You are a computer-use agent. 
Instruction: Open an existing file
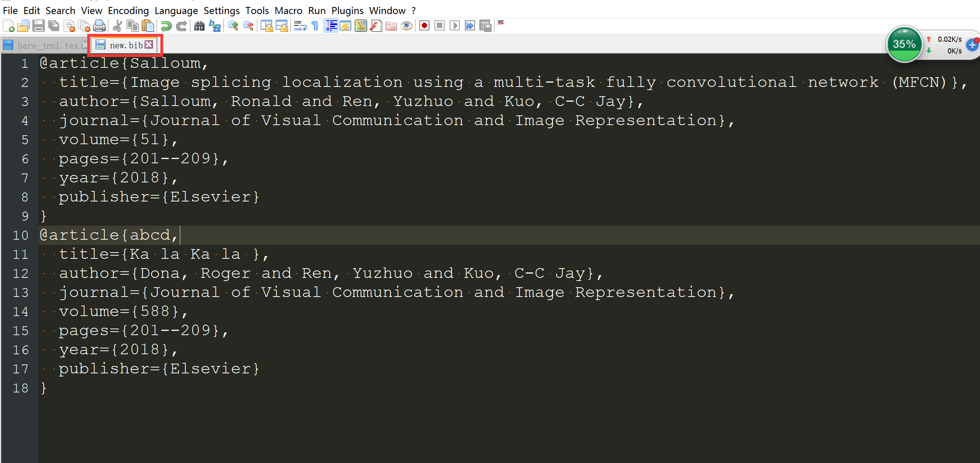tap(23, 26)
